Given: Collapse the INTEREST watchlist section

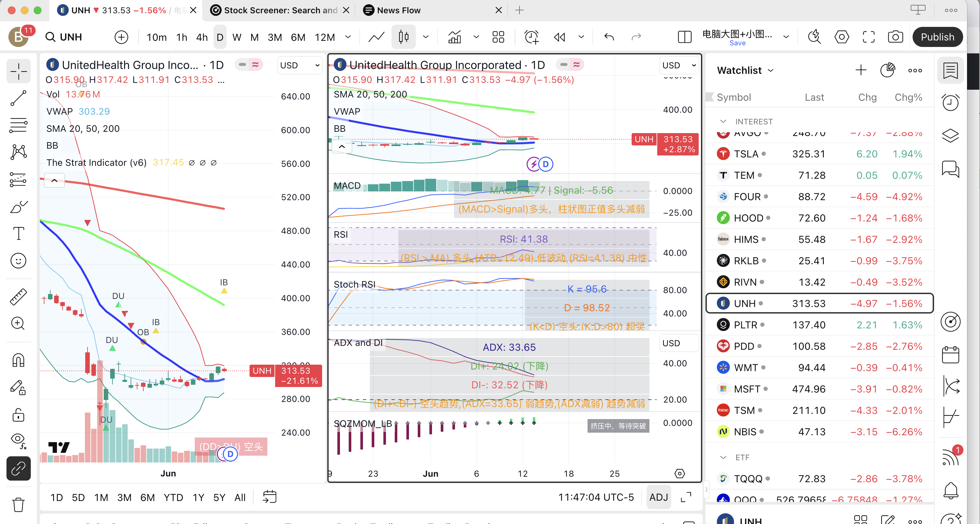Looking at the screenshot, I should [723, 121].
